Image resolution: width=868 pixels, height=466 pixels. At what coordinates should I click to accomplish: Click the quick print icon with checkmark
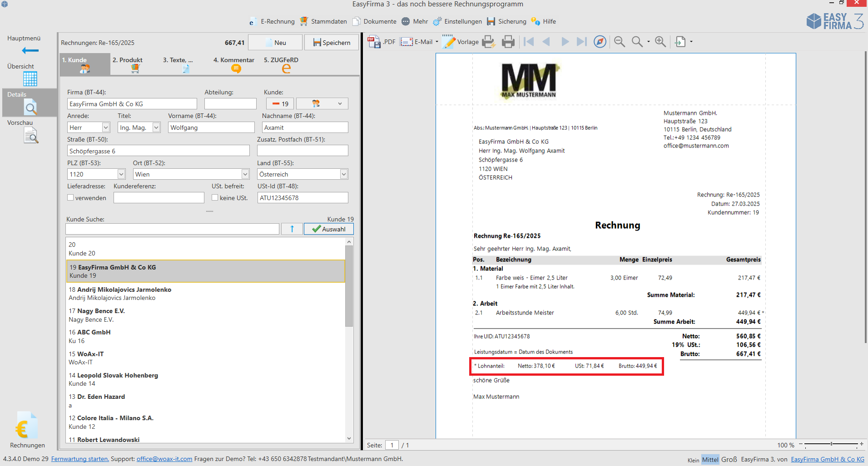[x=488, y=42]
